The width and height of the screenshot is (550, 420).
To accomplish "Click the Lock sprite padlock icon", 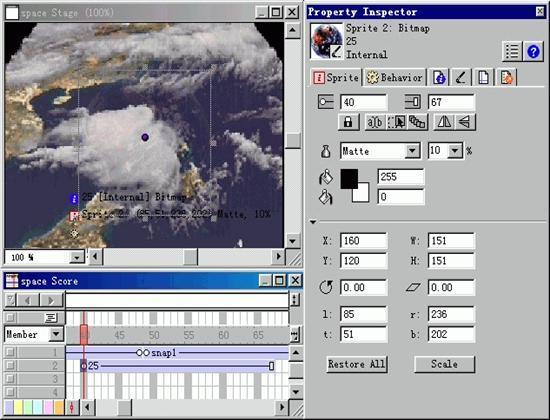I will point(348,122).
